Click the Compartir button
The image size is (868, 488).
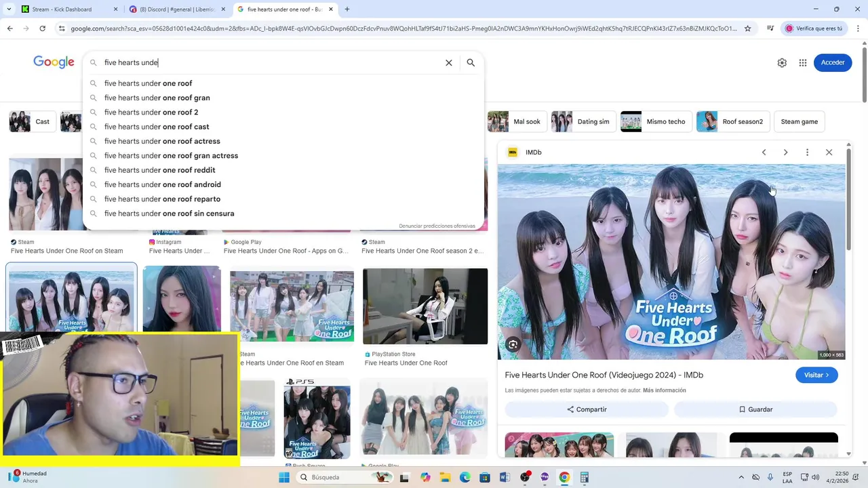click(x=587, y=409)
